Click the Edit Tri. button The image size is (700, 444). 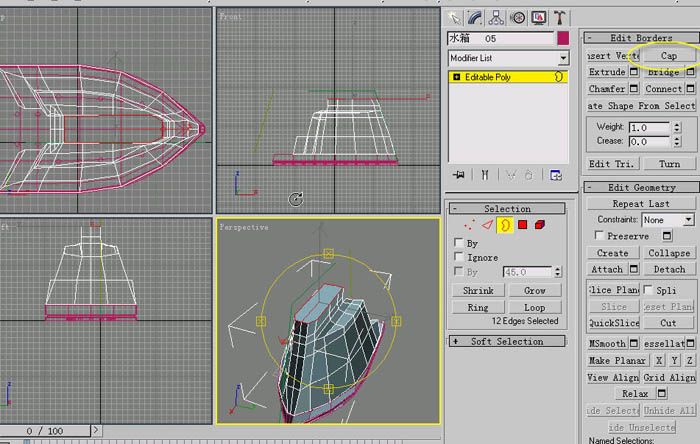pyautogui.click(x=612, y=164)
